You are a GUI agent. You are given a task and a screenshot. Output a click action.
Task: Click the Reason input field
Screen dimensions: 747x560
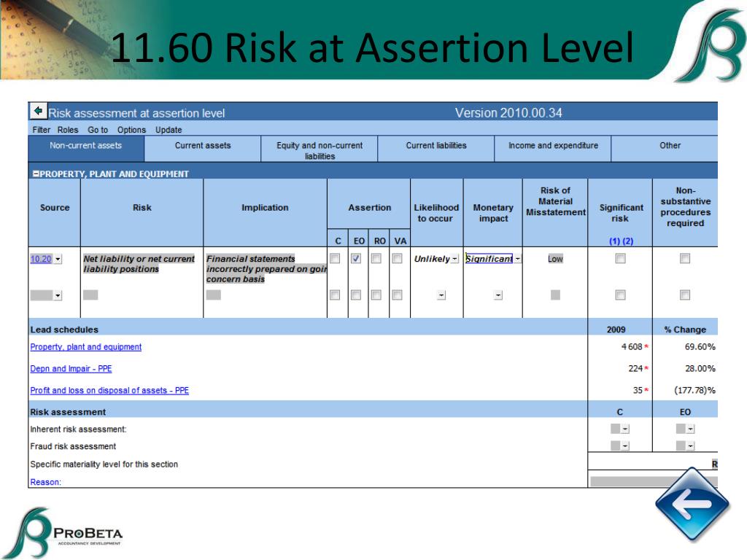tap(654, 481)
